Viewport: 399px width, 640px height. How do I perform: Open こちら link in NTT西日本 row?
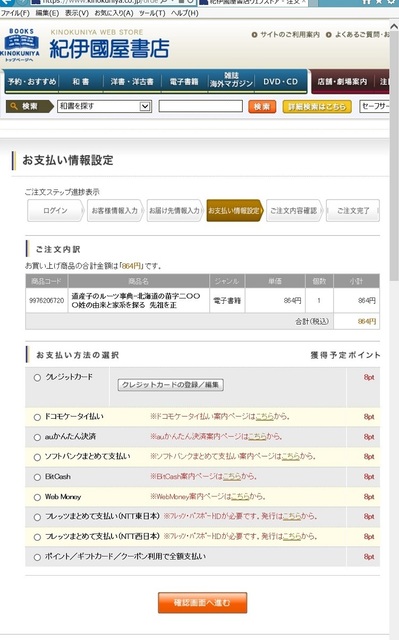pyautogui.click(x=292, y=536)
